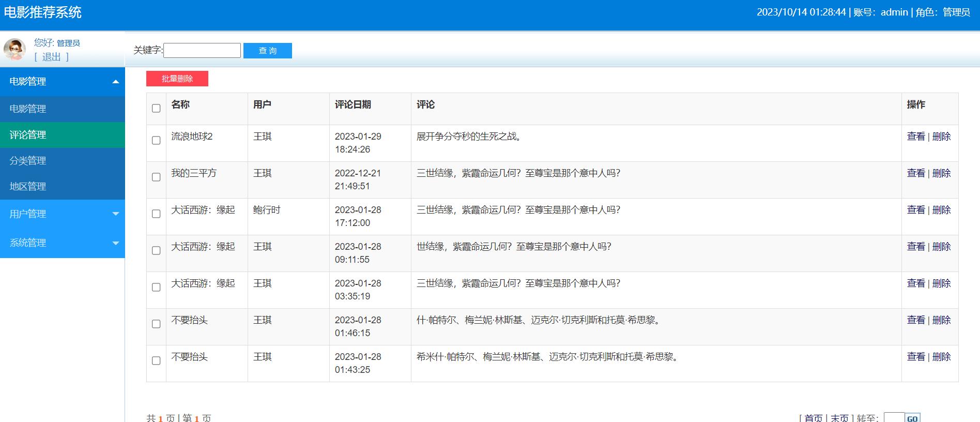
Task: Click 删除 in the 01:46:15 row
Action: point(942,320)
